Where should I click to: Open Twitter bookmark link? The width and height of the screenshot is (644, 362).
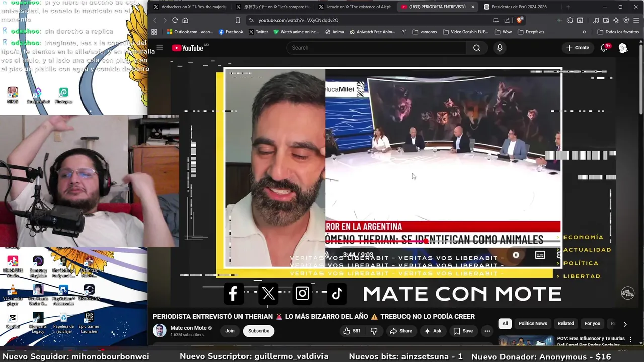pyautogui.click(x=258, y=32)
